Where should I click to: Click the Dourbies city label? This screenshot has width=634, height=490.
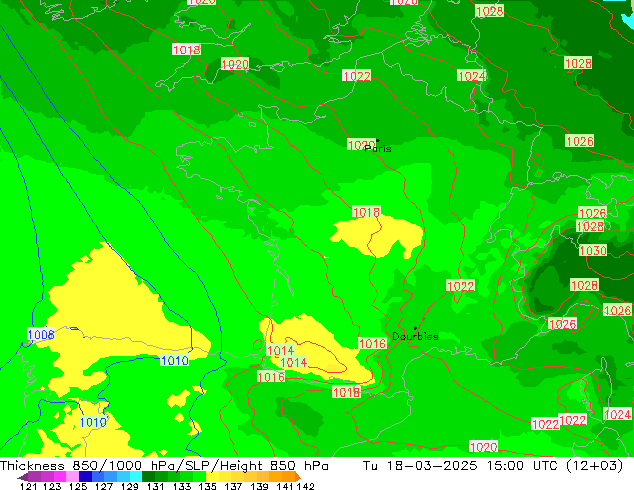[415, 336]
